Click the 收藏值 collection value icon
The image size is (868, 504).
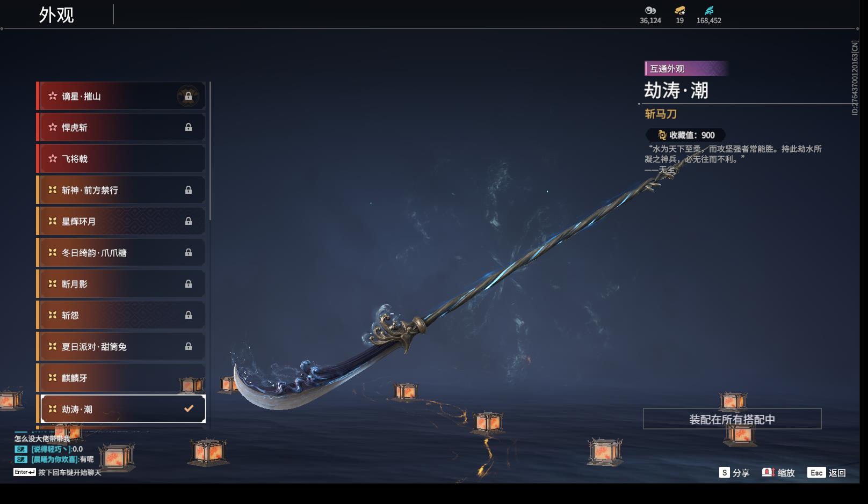tap(662, 135)
